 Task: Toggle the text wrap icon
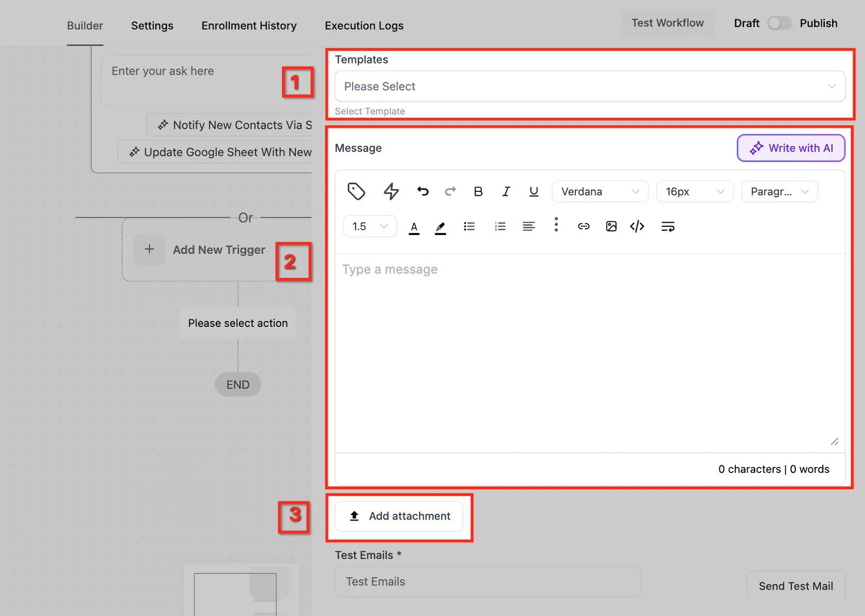[668, 226]
